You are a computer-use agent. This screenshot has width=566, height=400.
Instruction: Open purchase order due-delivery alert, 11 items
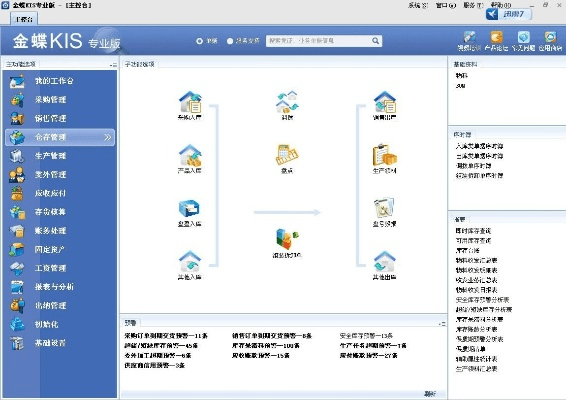(x=166, y=336)
